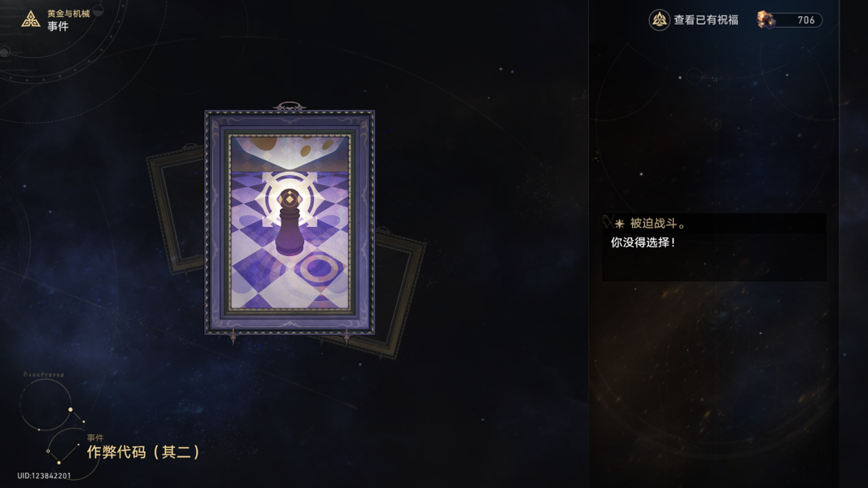Open 查看已有祝福 blessing list
The height and width of the screenshot is (488, 868).
tap(706, 20)
